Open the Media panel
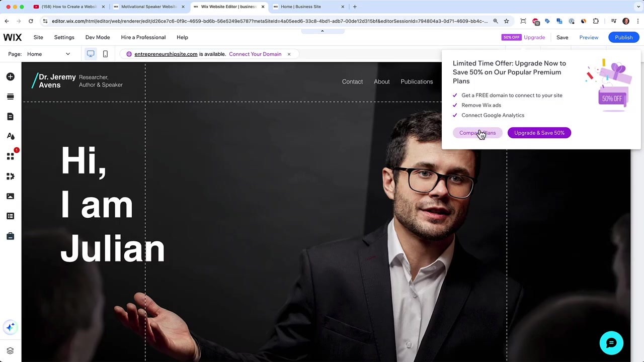Image resolution: width=644 pixels, height=362 pixels. 10,196
